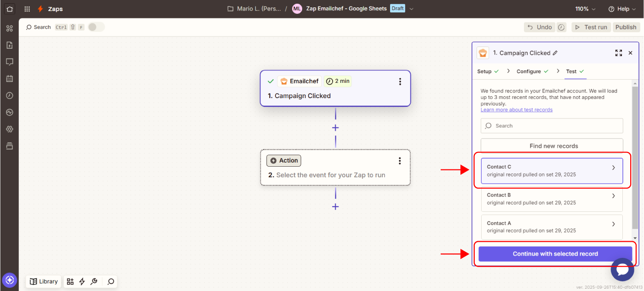Click the records Search input field
644x291 pixels.
552,126
